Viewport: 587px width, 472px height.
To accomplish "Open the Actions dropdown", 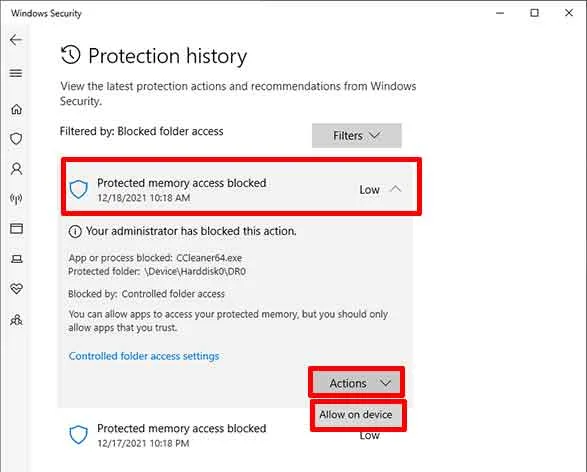I will (356, 383).
